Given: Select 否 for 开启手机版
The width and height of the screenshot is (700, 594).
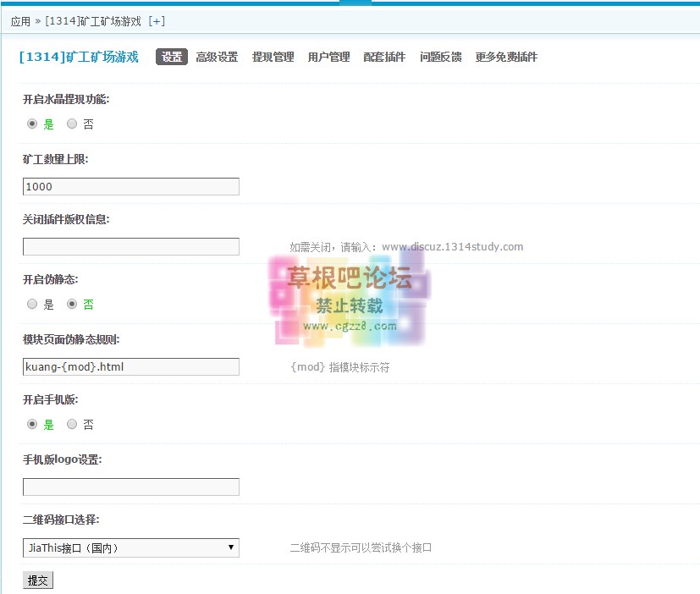Looking at the screenshot, I should (x=72, y=424).
